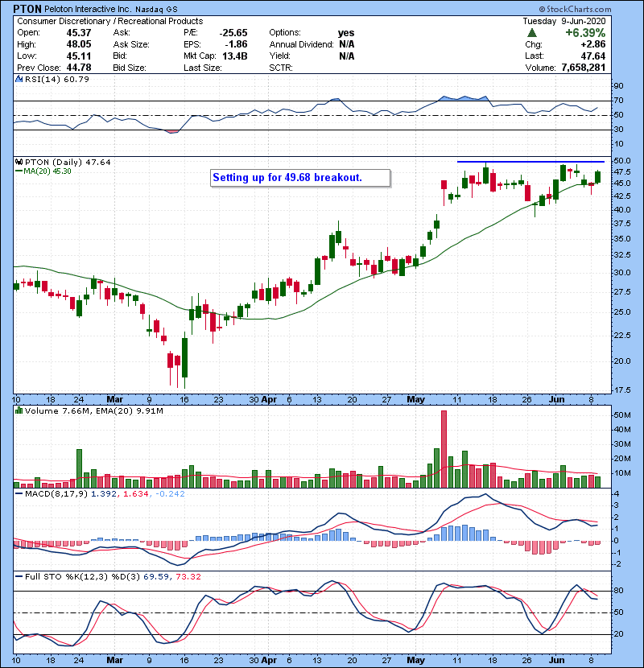644x668 pixels.
Task: Click the RSI 70 level axis label
Action: point(618,101)
